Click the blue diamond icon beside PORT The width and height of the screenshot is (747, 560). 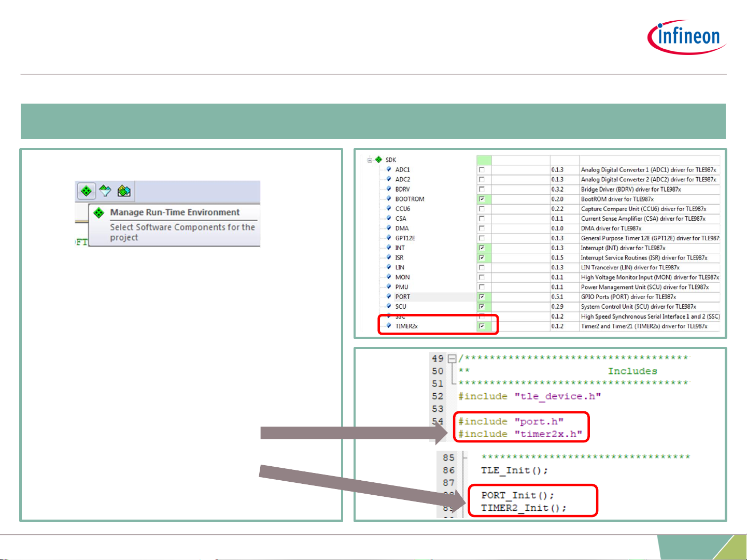pyautogui.click(x=389, y=297)
